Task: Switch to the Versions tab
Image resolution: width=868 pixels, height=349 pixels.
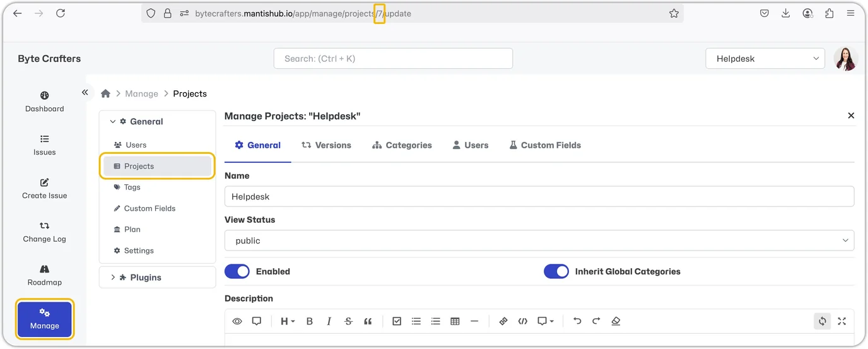Action: (326, 145)
